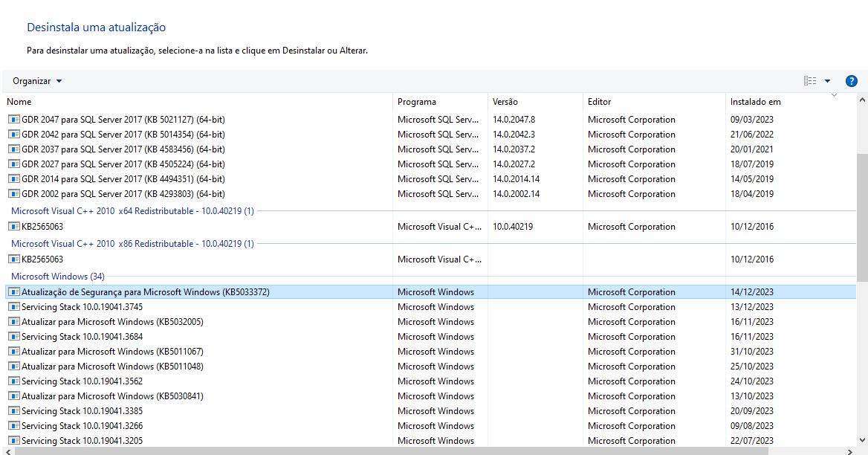Select GDR 2042 para SQL Server 2017 name

coord(123,135)
